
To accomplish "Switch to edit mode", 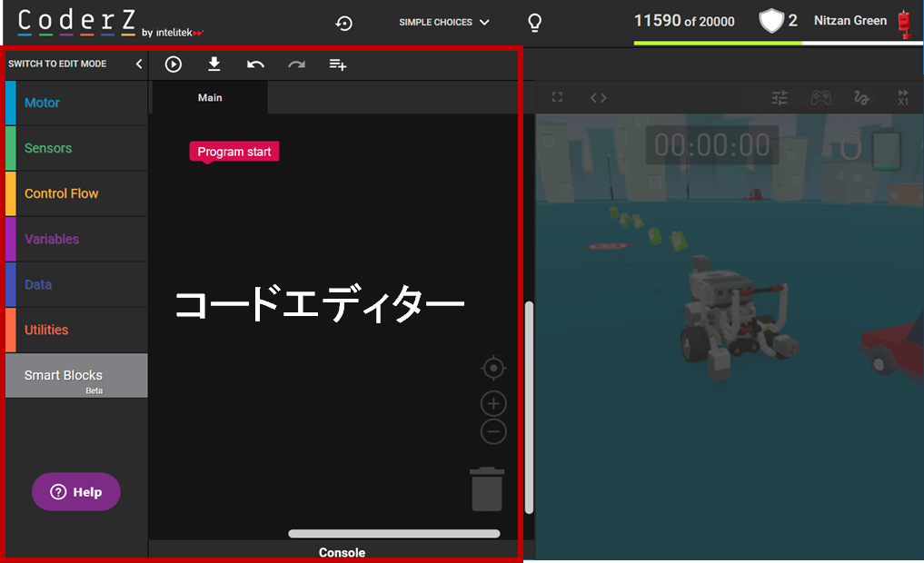I will [x=57, y=64].
